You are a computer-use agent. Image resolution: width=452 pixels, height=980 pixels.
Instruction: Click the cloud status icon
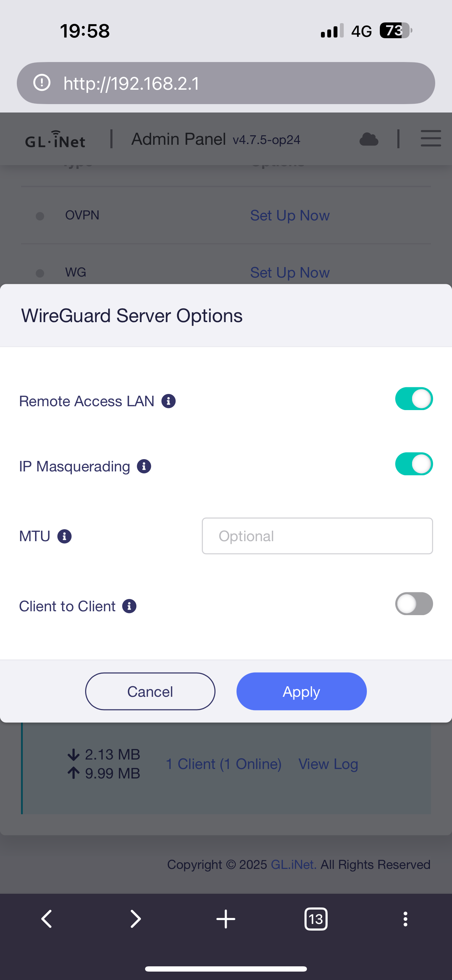click(369, 139)
